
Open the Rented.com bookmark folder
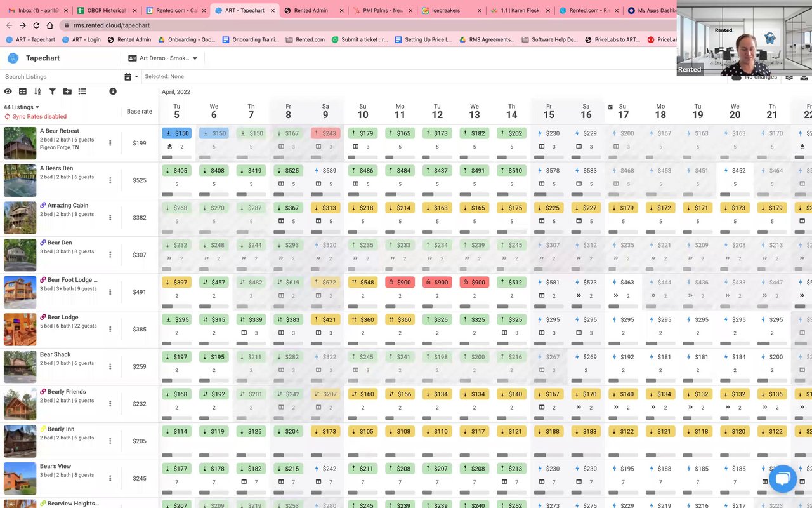point(305,39)
